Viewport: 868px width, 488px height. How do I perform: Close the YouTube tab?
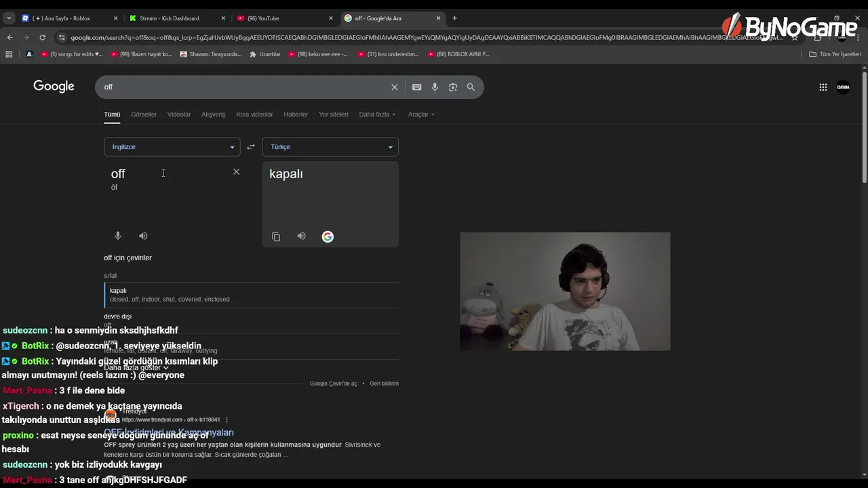331,18
